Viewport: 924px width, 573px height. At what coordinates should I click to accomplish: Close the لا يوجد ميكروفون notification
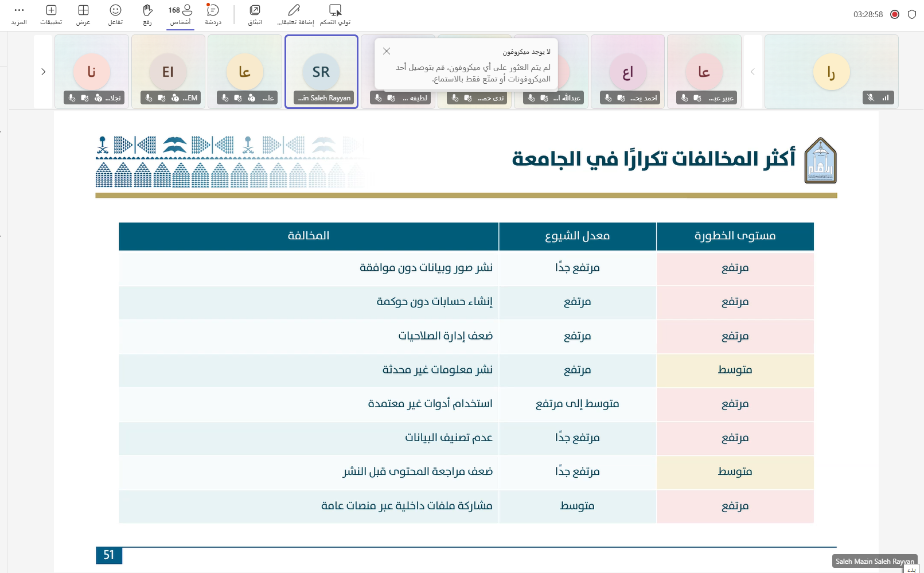(x=387, y=51)
